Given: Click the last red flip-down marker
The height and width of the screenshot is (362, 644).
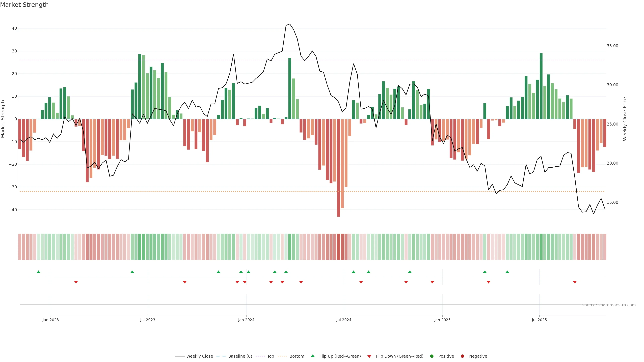Looking at the screenshot, I should 575,282.
